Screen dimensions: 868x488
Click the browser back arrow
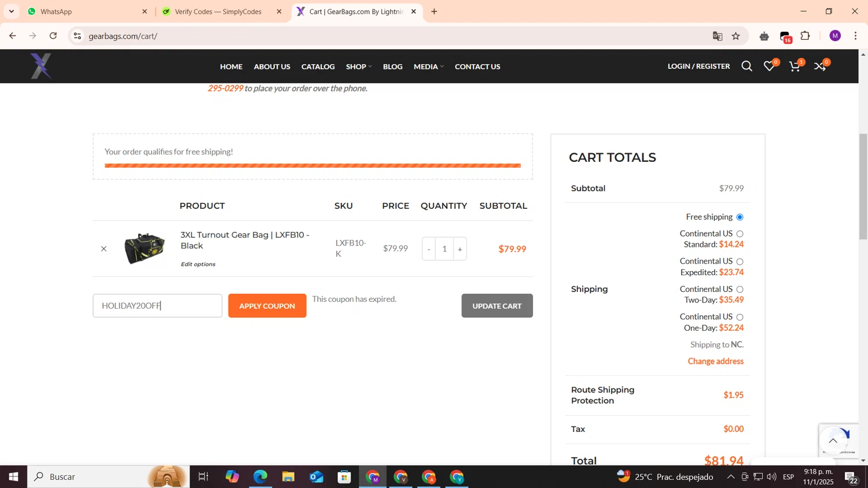[x=12, y=36]
